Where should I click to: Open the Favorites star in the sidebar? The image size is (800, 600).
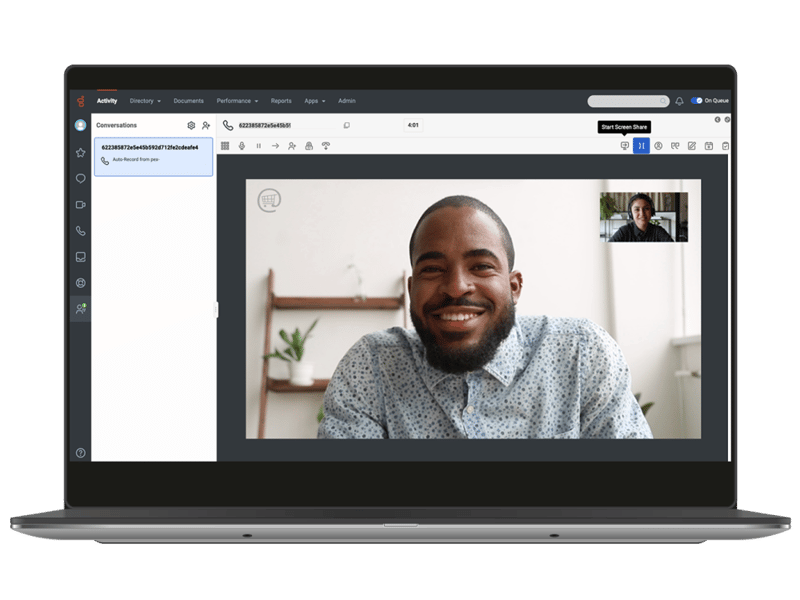click(80, 152)
